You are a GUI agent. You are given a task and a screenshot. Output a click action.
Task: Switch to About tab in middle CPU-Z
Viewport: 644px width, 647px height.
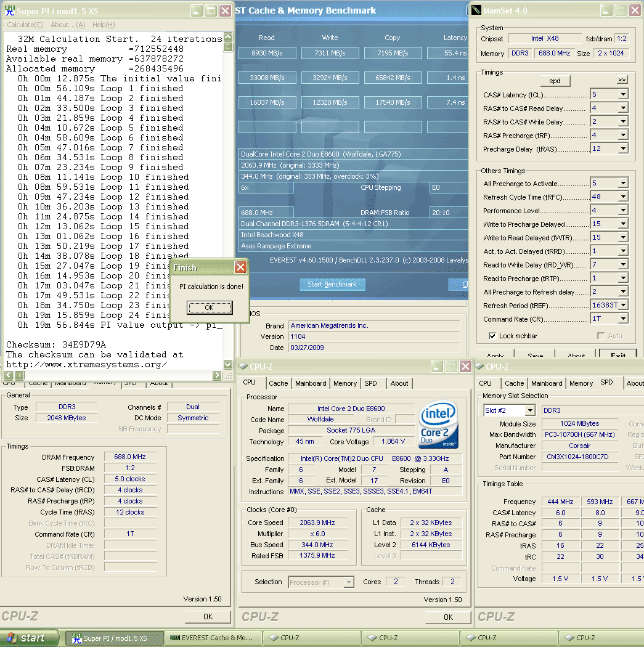coord(399,383)
